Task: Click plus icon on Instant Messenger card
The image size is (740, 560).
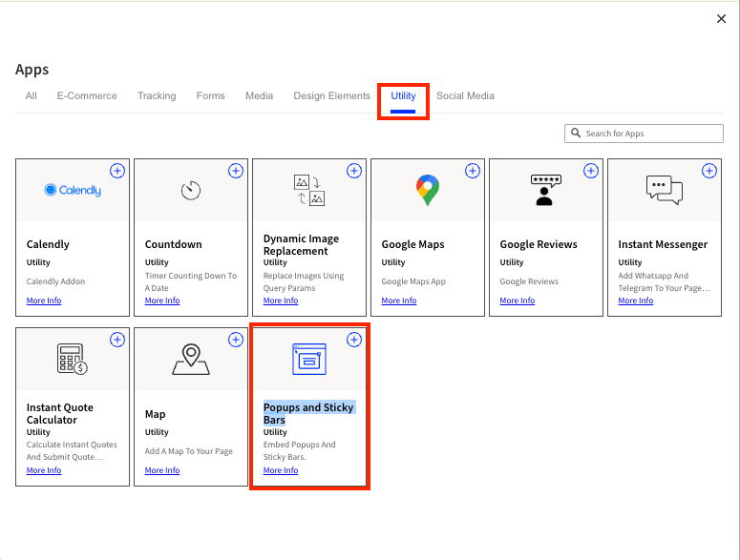Action: point(709,171)
